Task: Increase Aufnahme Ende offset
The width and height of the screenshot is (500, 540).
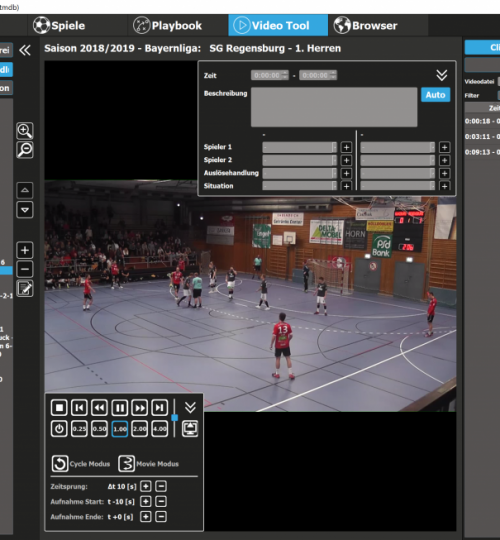Action: coord(146,517)
